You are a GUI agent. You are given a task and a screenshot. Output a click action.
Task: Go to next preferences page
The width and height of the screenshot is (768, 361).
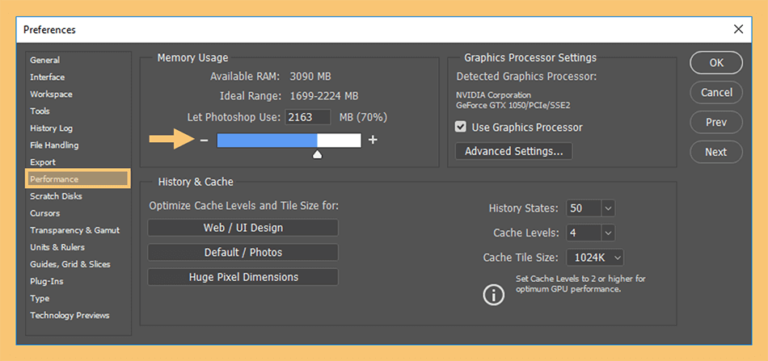(x=716, y=152)
